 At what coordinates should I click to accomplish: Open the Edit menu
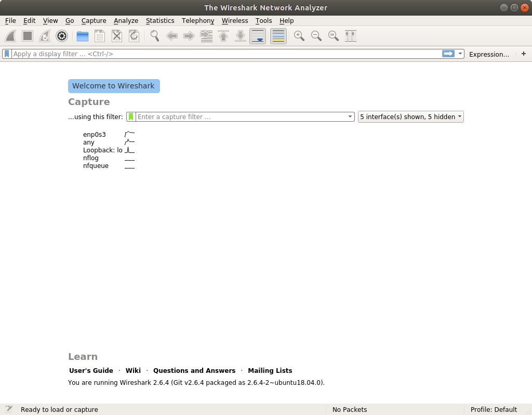pos(29,21)
